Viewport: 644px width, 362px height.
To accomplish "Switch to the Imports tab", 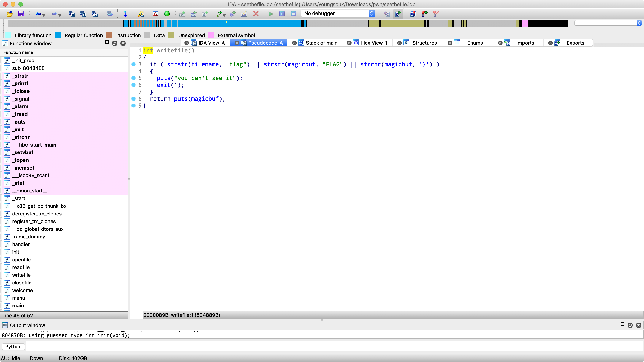I will (x=525, y=43).
